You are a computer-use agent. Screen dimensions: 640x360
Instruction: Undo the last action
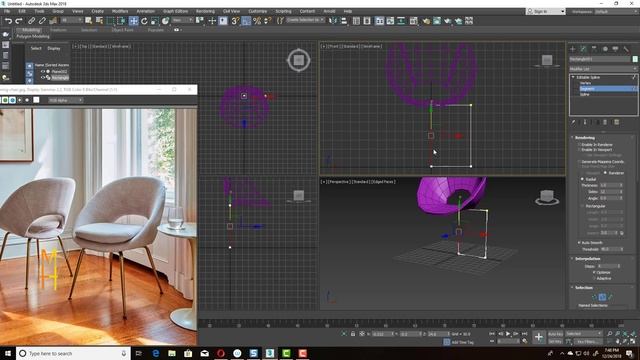pyautogui.click(x=8, y=21)
